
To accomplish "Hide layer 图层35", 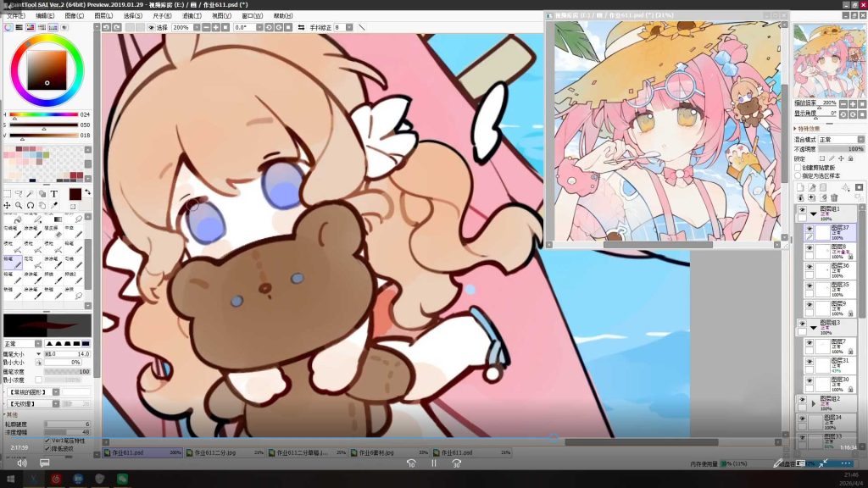I will tap(810, 286).
